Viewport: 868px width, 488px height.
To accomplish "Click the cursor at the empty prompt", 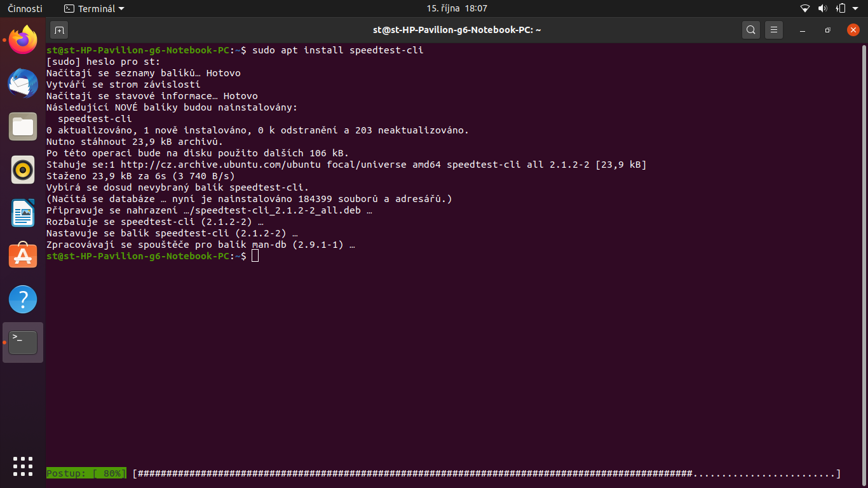I will coord(255,256).
